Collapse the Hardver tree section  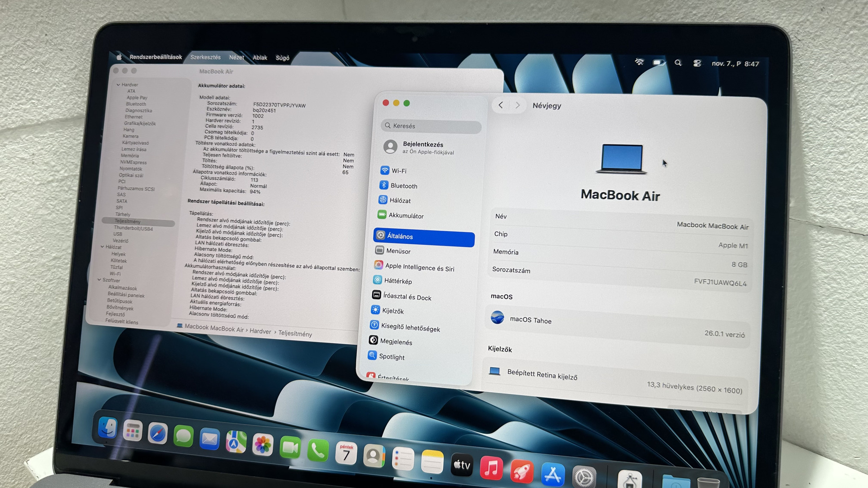coord(118,84)
